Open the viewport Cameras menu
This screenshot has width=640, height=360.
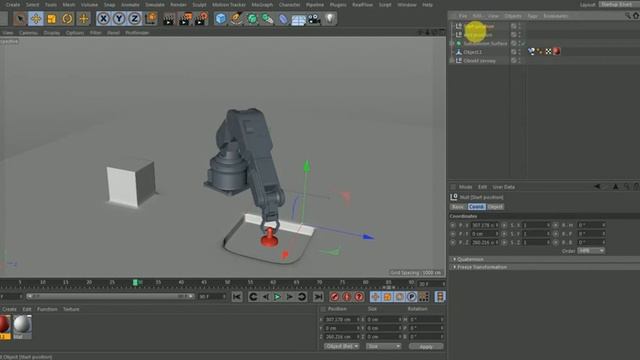[x=28, y=33]
